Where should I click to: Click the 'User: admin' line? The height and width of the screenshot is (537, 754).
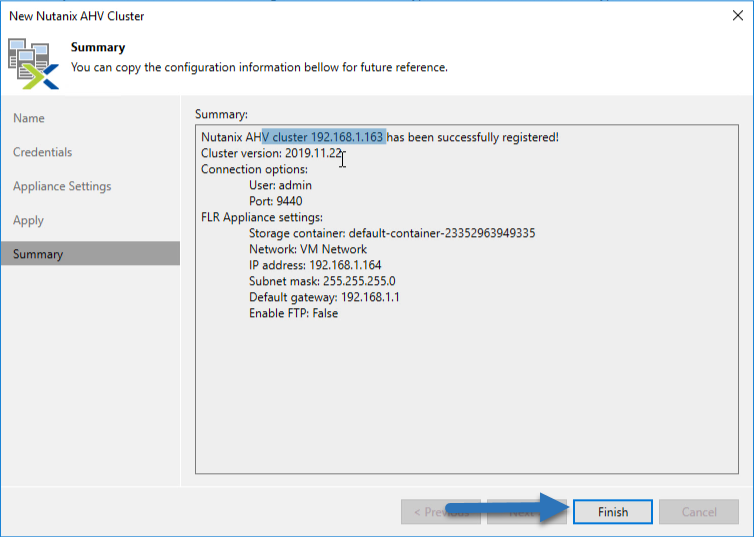[280, 185]
